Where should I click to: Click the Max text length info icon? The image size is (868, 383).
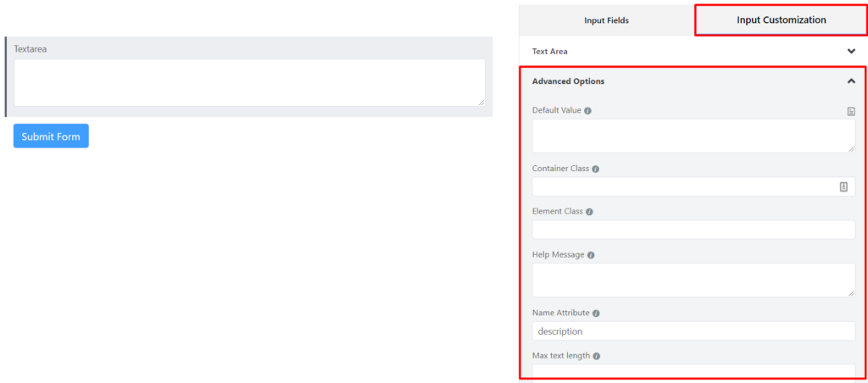tap(597, 357)
